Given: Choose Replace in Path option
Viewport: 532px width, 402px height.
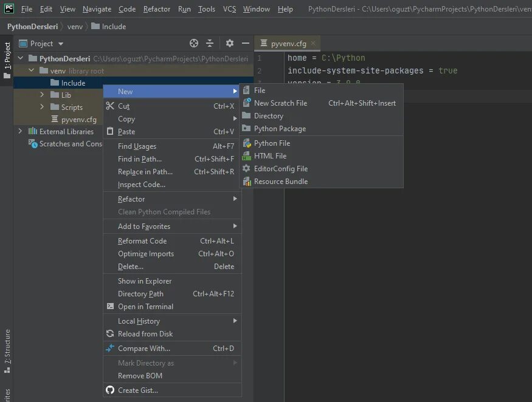Looking at the screenshot, I should (x=172, y=172).
